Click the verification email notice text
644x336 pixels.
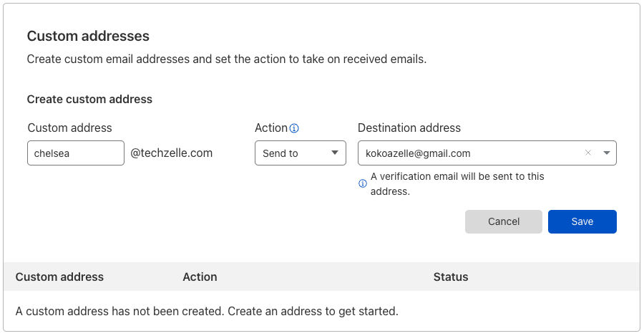457,184
